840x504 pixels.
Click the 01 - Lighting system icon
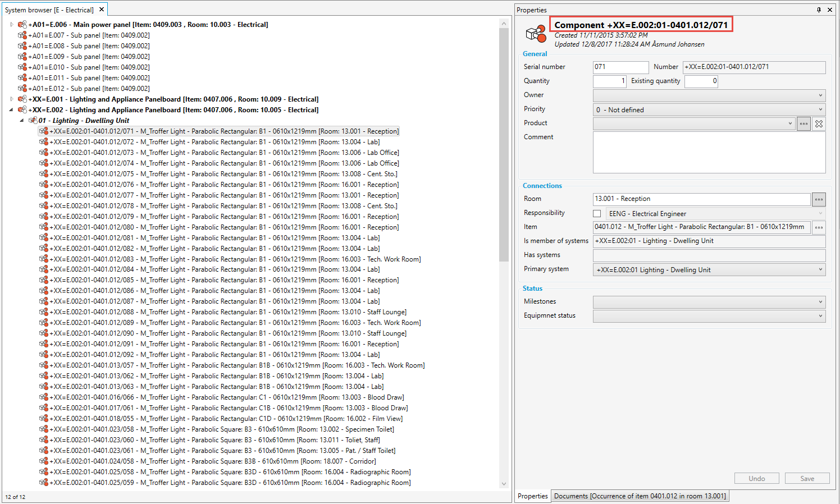(33, 121)
